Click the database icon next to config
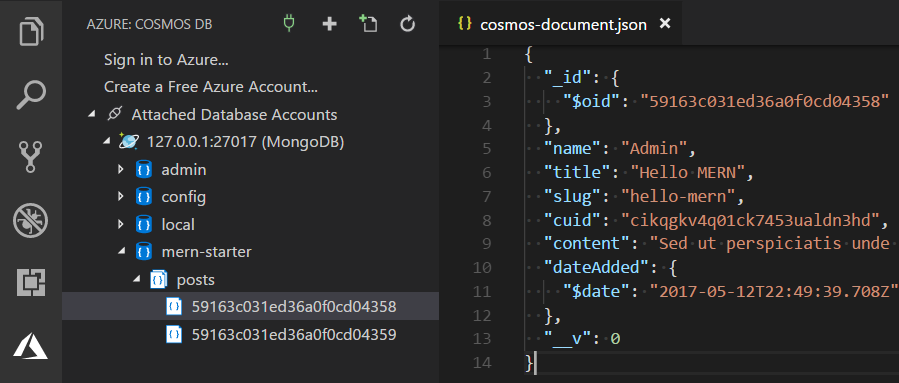The image size is (899, 383). pyautogui.click(x=144, y=197)
